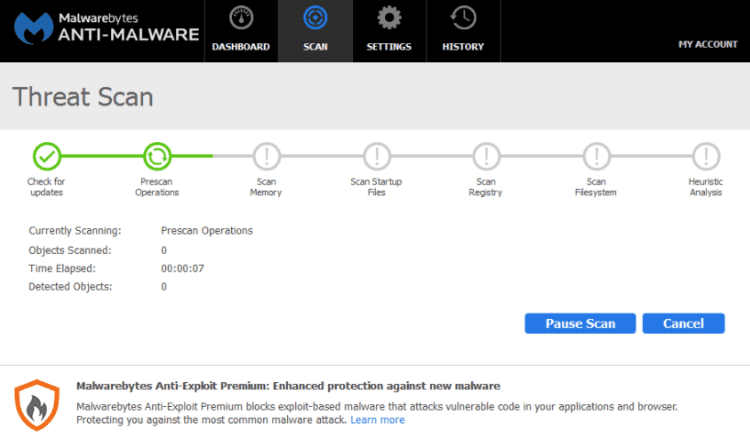Pause the running scan
The width and height of the screenshot is (750, 439).
580,324
